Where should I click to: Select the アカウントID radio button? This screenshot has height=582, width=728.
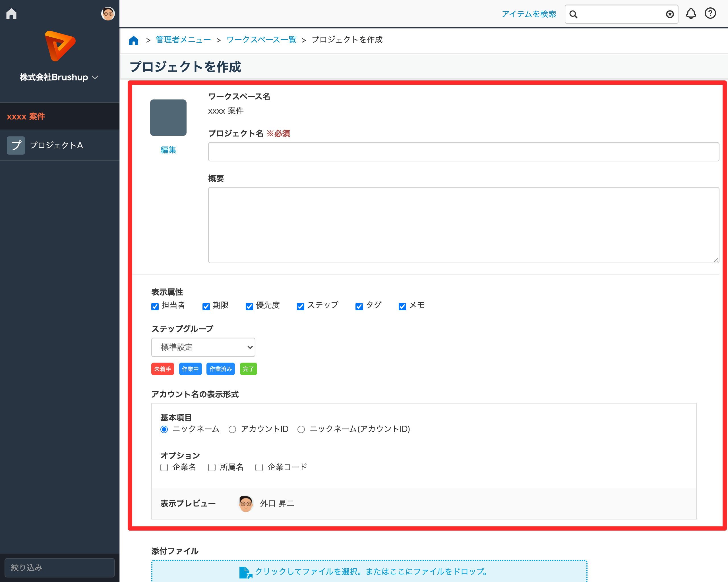click(232, 429)
